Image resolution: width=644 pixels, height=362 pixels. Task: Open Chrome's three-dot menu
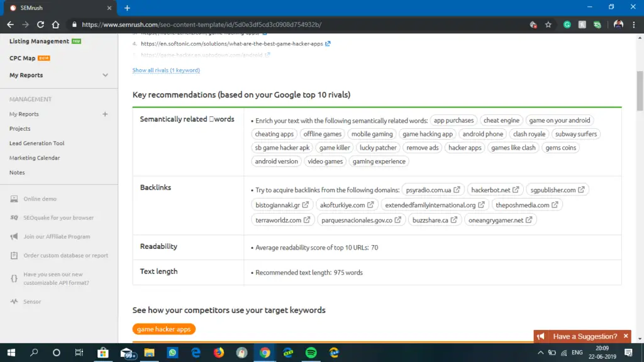tap(634, 25)
